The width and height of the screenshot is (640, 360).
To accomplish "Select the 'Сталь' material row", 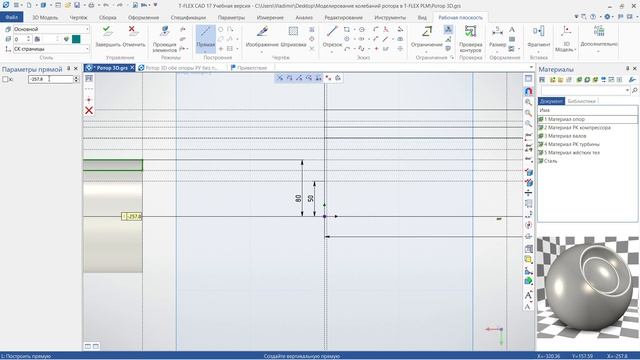I will pos(588,161).
